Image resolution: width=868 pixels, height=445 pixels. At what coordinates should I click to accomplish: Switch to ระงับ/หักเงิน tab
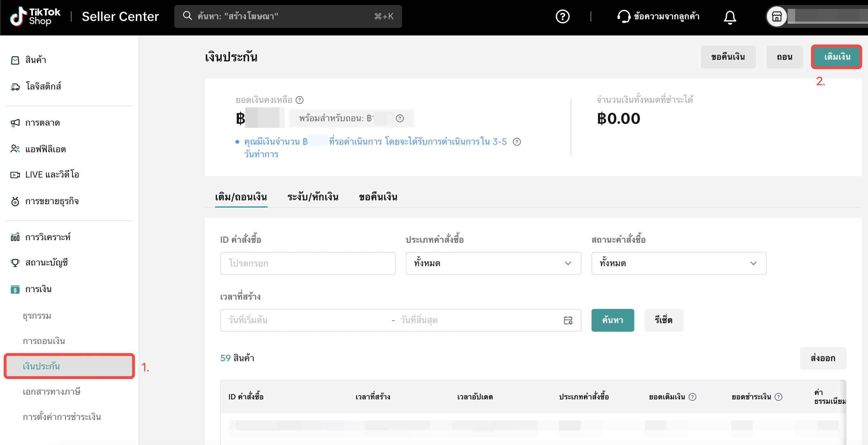(x=313, y=197)
